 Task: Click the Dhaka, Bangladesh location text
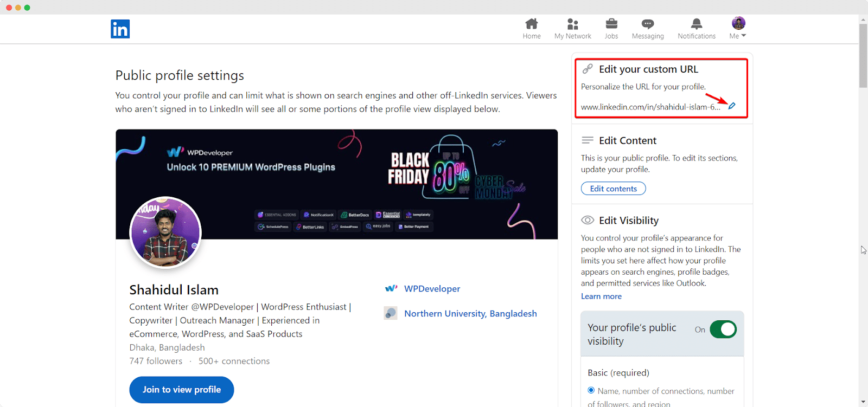[167, 347]
